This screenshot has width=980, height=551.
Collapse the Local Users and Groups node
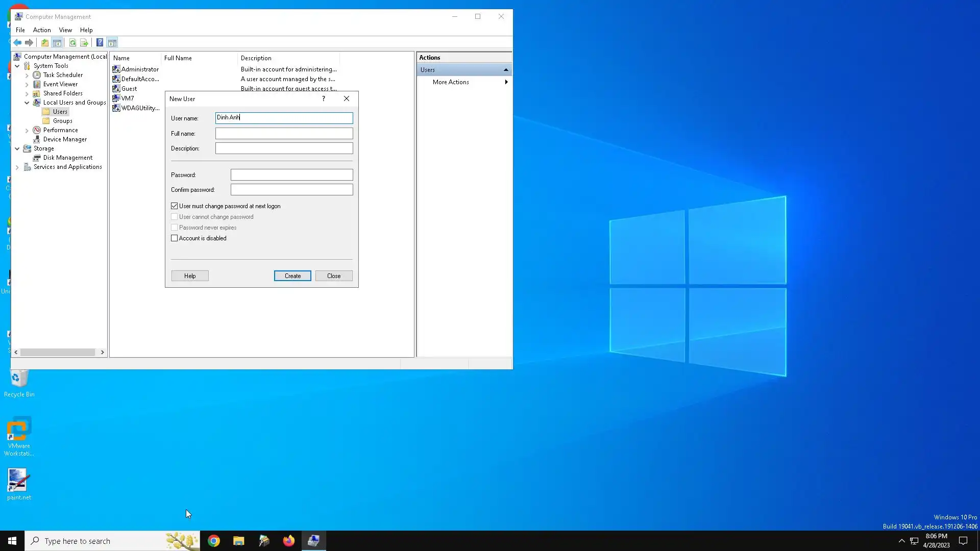27,103
